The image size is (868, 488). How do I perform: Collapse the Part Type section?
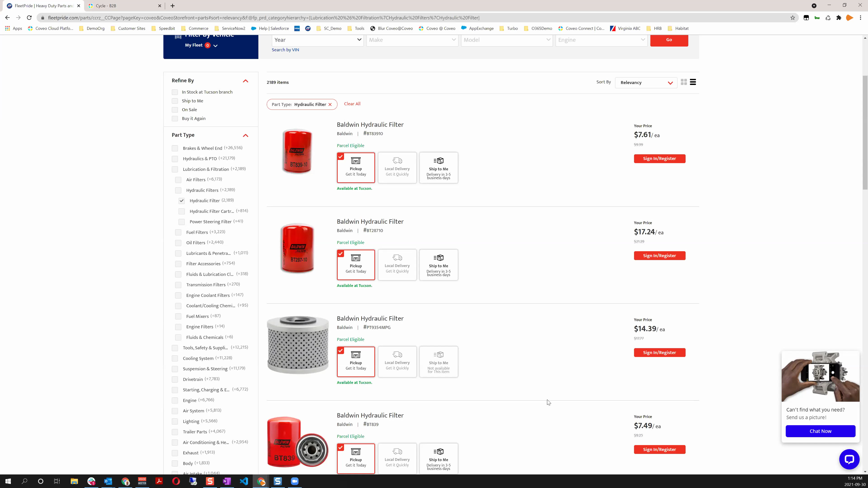[245, 135]
